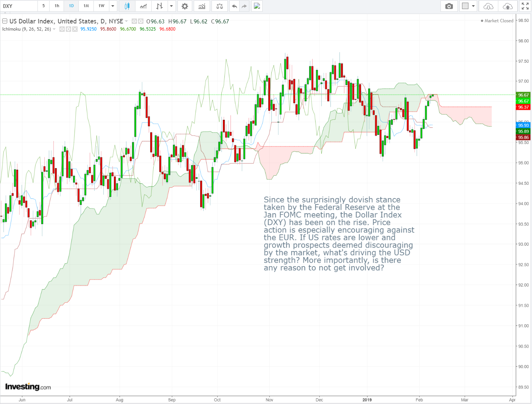Open layout selection dropdown arrow
The width and height of the screenshot is (532, 404).
coord(473,6)
